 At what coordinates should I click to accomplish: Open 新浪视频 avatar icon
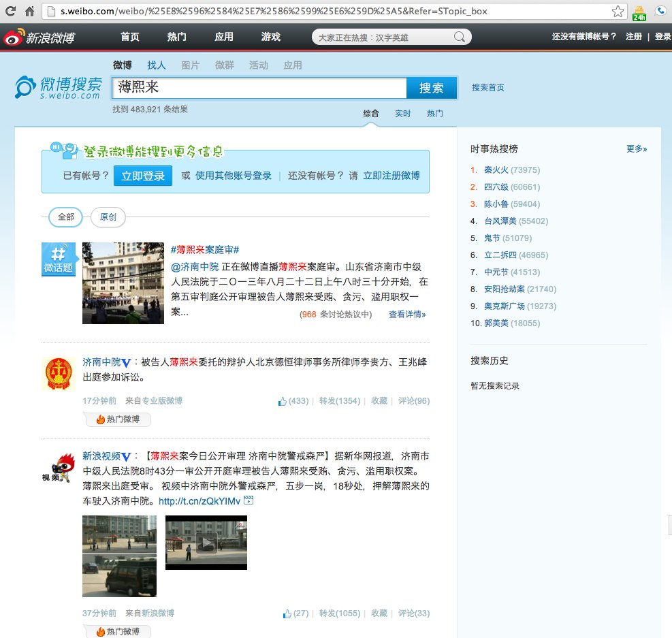(58, 466)
